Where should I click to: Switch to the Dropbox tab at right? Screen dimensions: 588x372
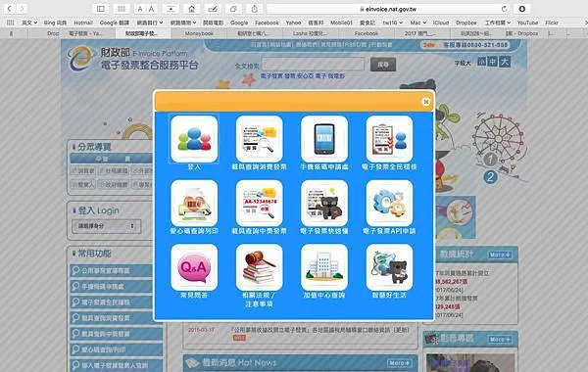pyautogui.click(x=522, y=33)
